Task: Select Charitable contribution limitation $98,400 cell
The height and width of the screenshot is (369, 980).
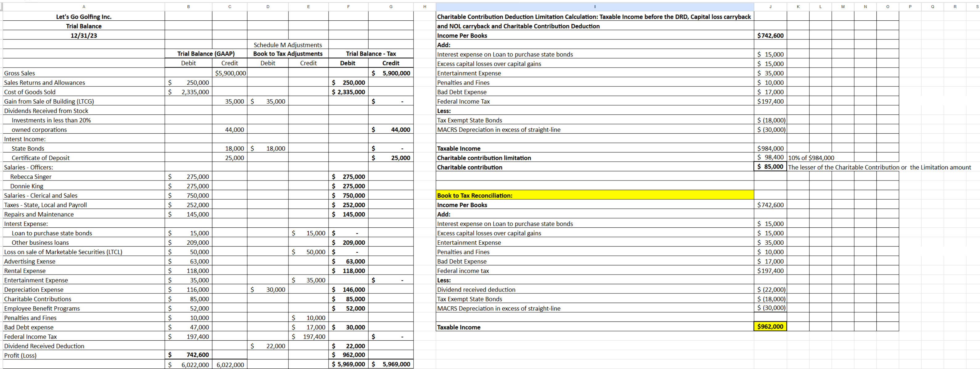Action: click(x=770, y=158)
